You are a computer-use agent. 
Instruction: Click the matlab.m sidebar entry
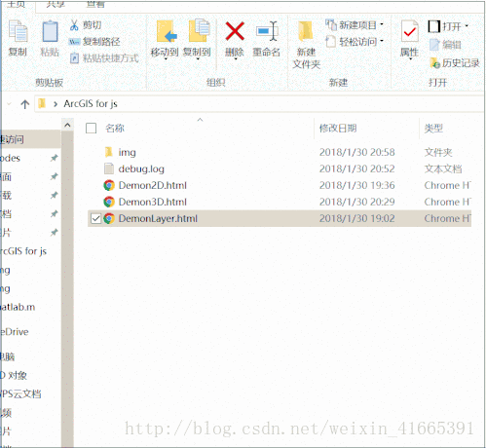[18, 307]
